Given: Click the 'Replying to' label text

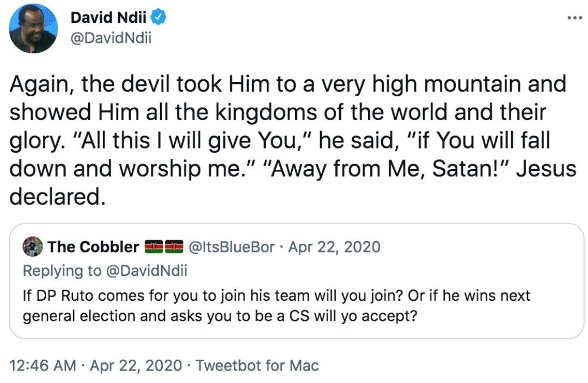Looking at the screenshot, I should (62, 270).
